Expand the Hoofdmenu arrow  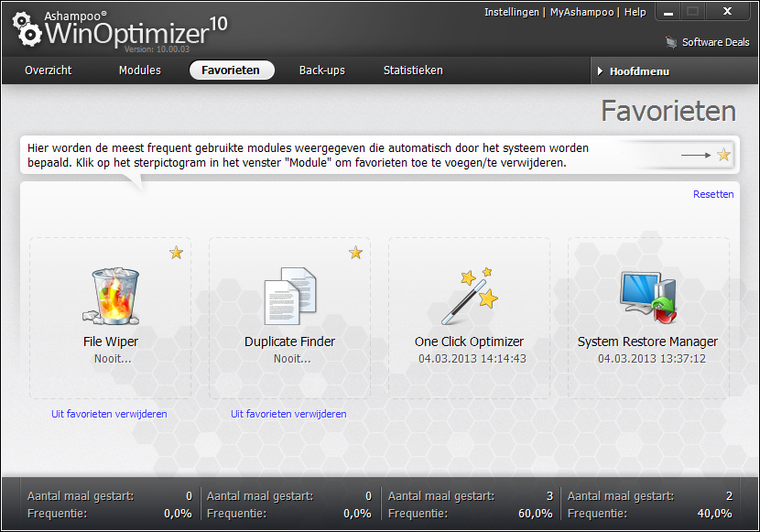coord(600,71)
